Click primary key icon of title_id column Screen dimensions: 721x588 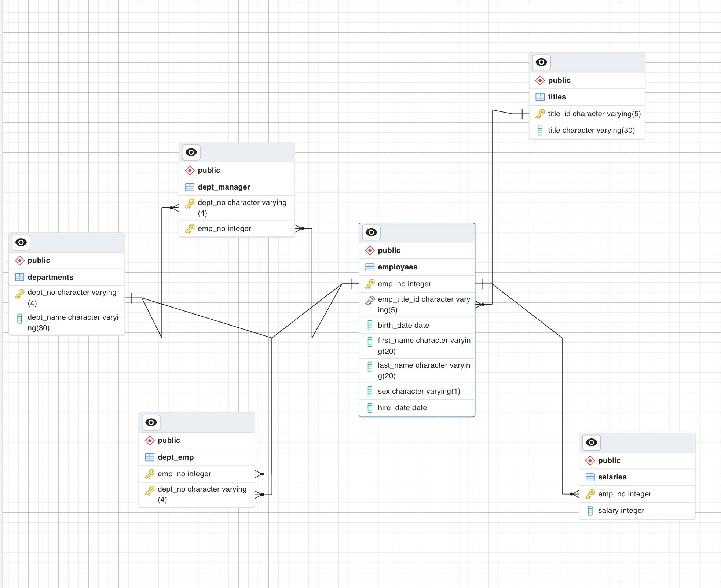(540, 114)
